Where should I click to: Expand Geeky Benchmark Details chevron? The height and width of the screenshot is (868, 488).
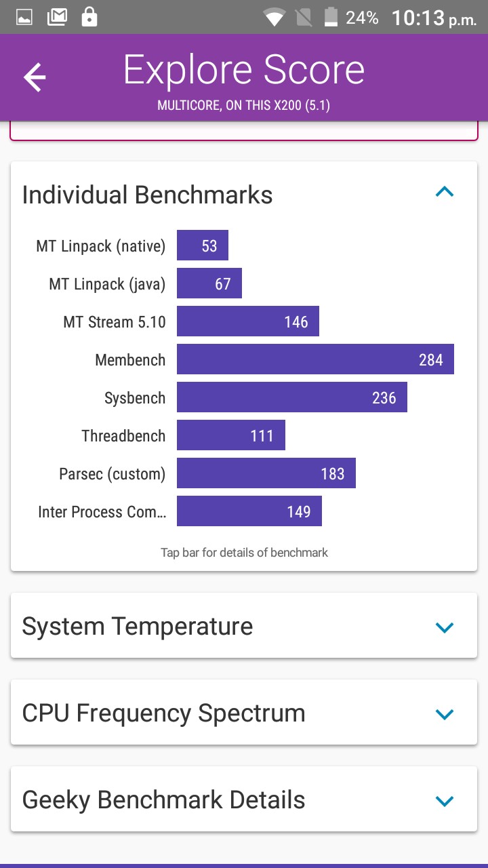(444, 801)
